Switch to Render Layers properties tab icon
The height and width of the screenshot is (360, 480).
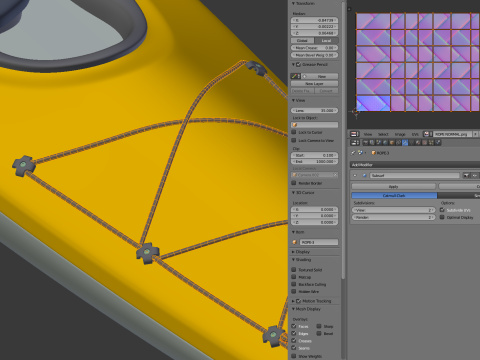(372, 143)
